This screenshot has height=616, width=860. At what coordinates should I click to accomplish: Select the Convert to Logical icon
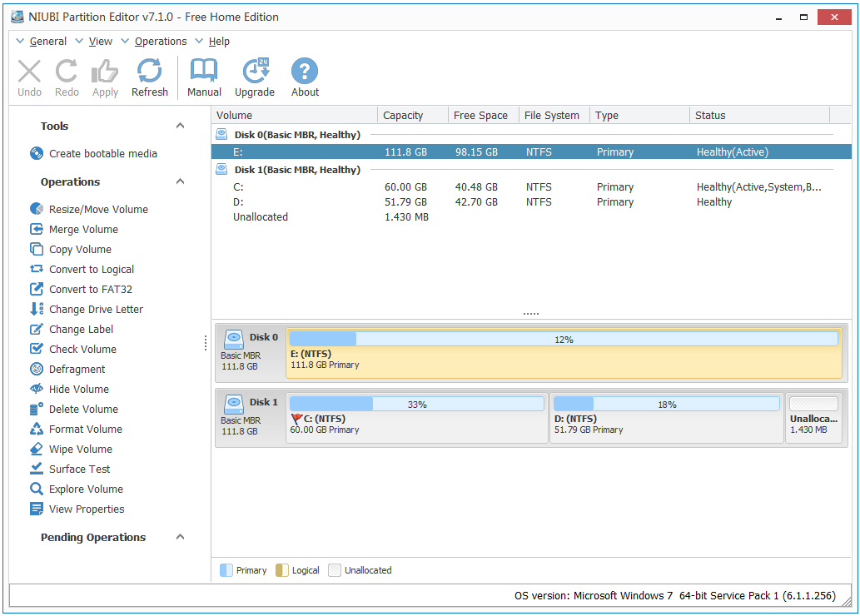click(37, 269)
